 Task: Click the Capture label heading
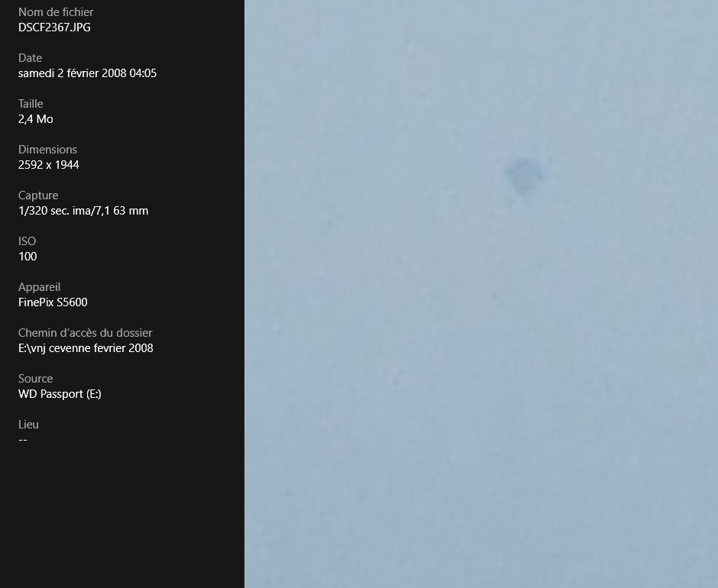pos(38,195)
